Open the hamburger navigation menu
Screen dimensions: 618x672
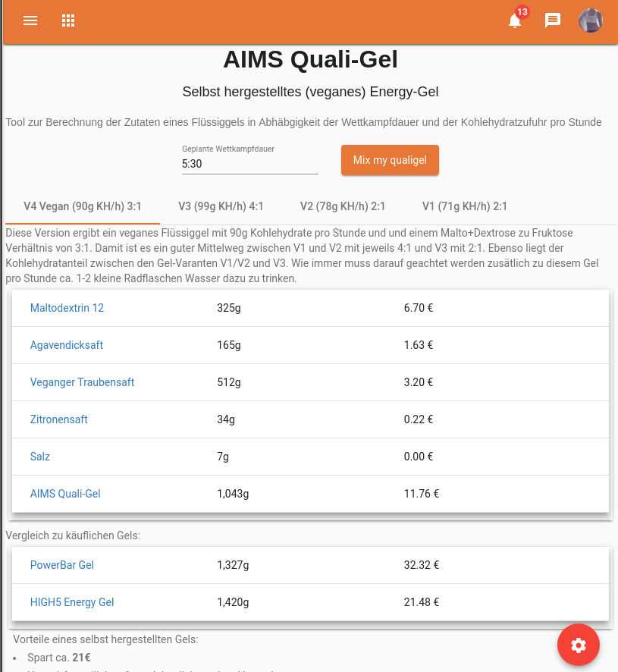(x=30, y=20)
